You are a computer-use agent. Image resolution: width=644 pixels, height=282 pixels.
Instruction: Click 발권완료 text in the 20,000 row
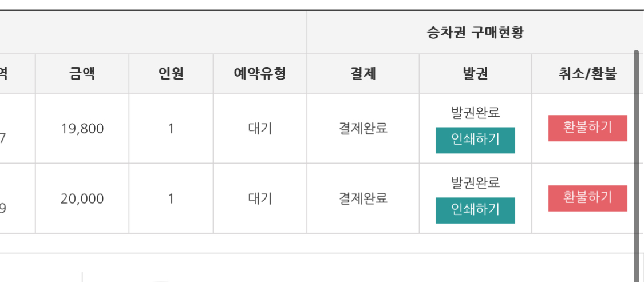pyautogui.click(x=475, y=182)
